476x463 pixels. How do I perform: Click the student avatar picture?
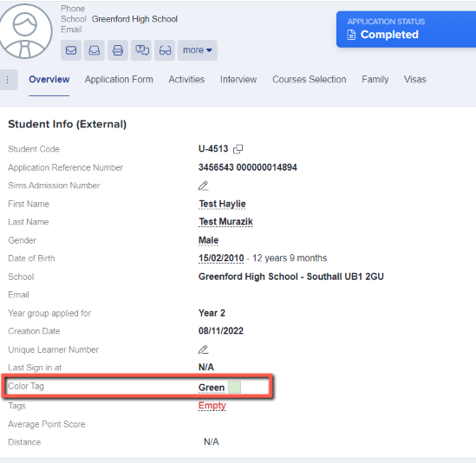tap(25, 31)
